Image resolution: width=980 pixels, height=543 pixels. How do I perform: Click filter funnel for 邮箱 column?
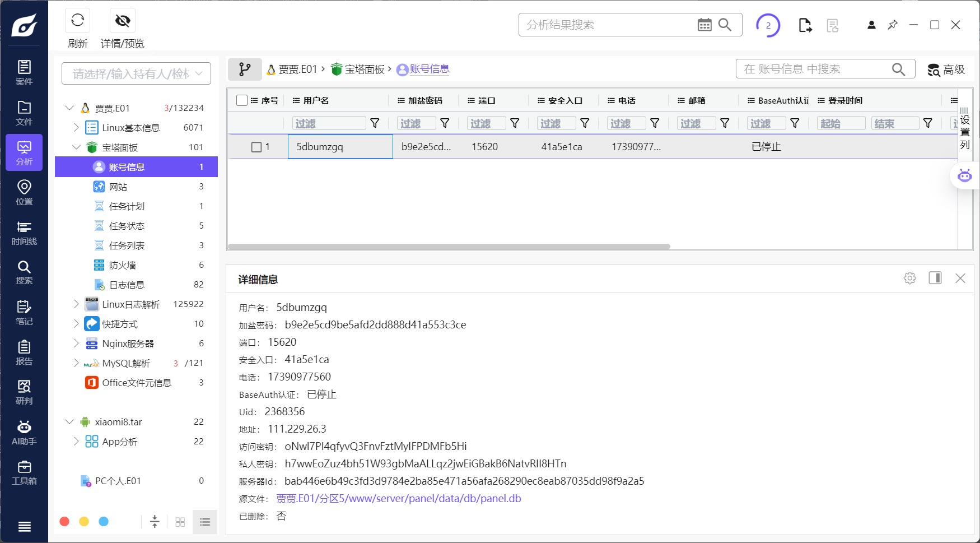point(725,123)
